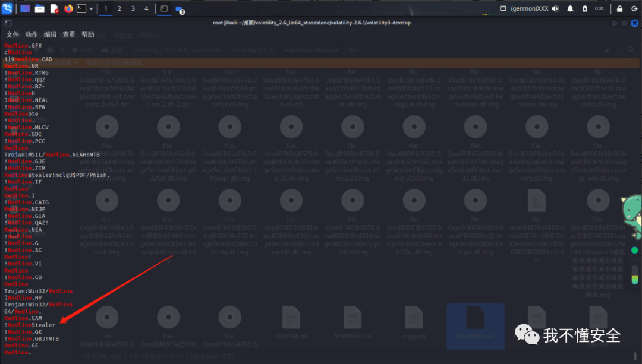The width and height of the screenshot is (642, 364).
Task: Click the log out panel icon
Action: [x=634, y=8]
